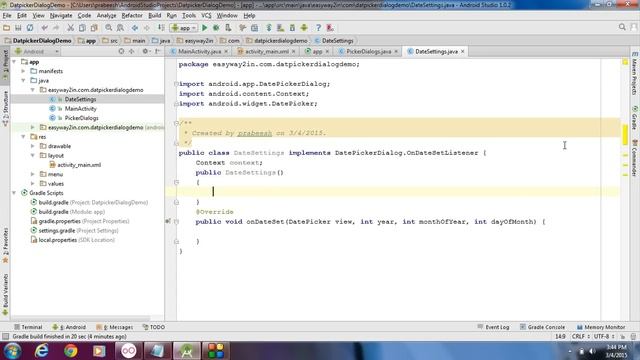Click the Search Everywhere magnifier icon
This screenshot has height=360, width=640.
point(622,27)
